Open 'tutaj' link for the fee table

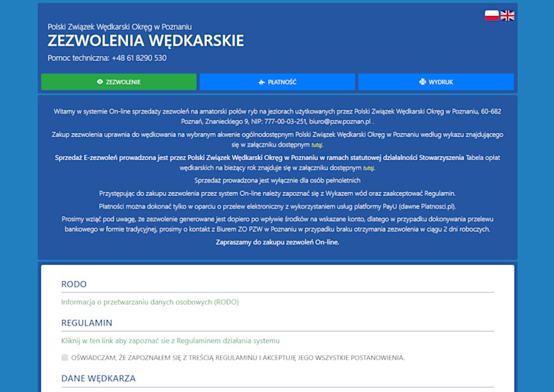point(368,168)
